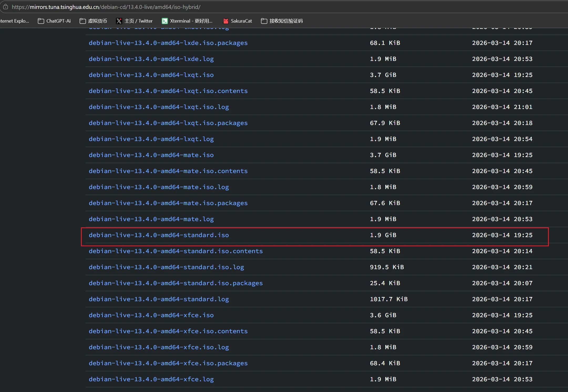Image resolution: width=568 pixels, height=392 pixels.
Task: Open standard.iso.contents file link
Action: pyautogui.click(x=176, y=251)
